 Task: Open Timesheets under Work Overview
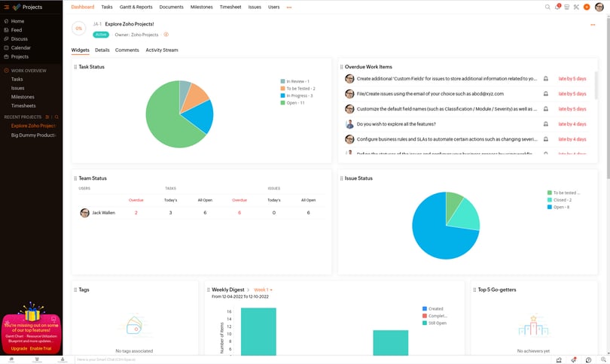23,105
